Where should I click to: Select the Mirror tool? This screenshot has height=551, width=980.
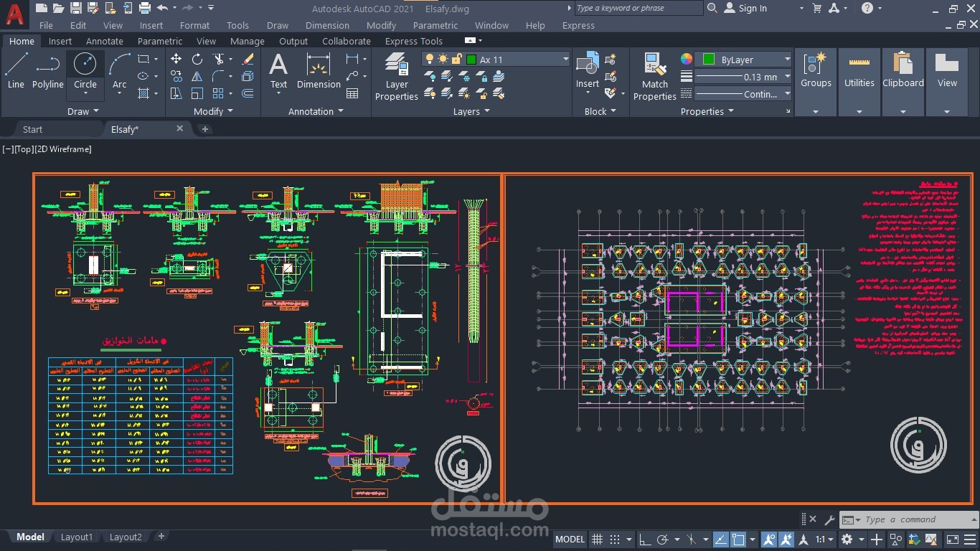point(197,76)
